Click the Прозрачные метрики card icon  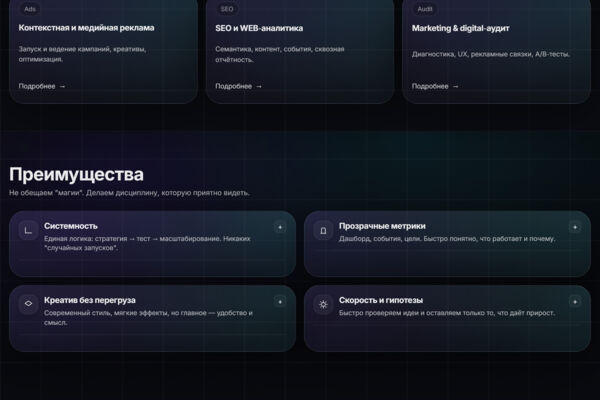tap(323, 230)
